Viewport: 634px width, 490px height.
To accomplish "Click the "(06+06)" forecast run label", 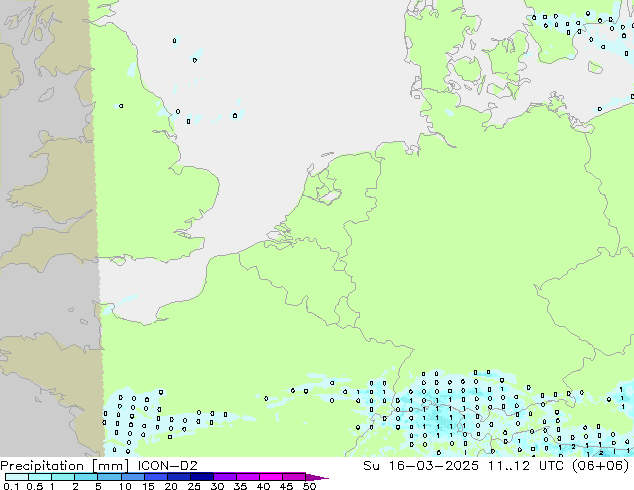I will click(600, 466).
